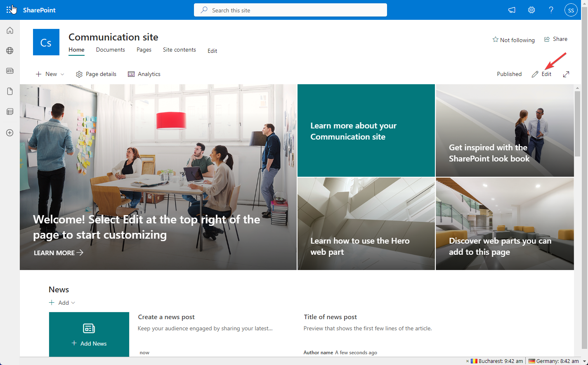Click the Analytics button label
The image size is (588, 365).
[x=149, y=74]
